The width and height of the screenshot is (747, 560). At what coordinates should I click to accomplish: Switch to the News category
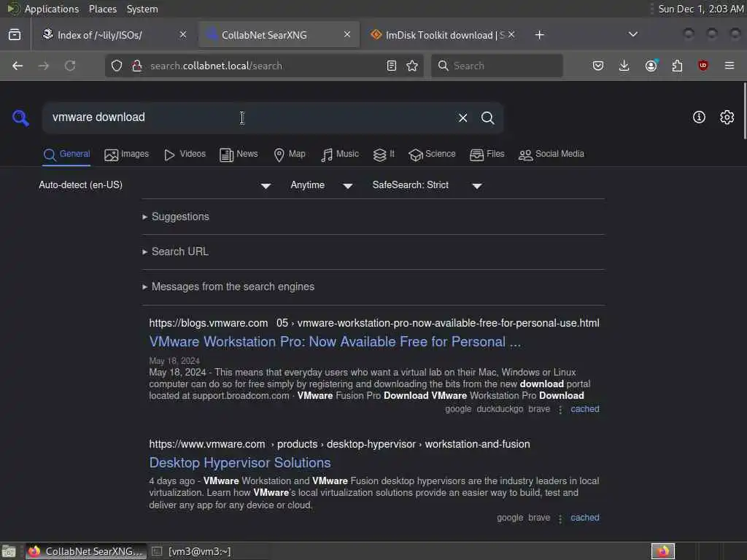[x=239, y=155]
